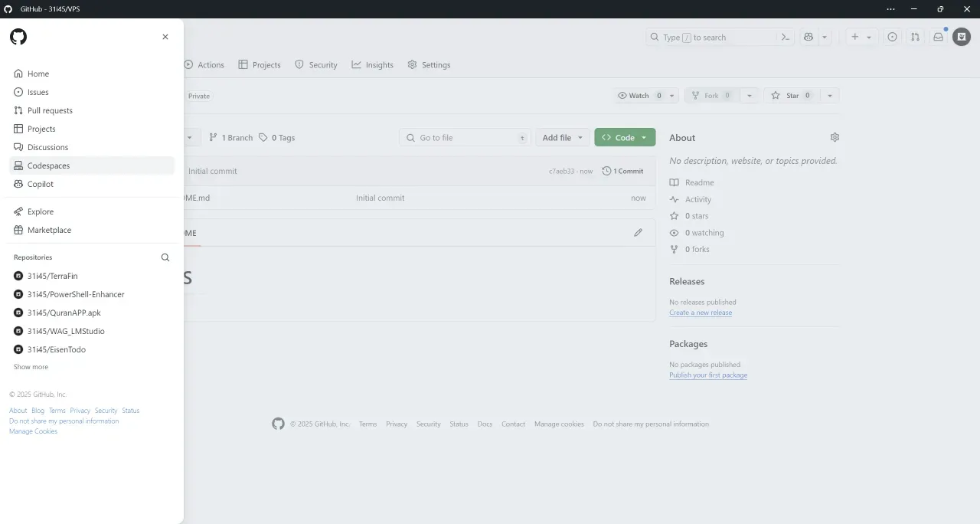980x524 pixels.
Task: Open the user avatar menu
Action: (962, 37)
